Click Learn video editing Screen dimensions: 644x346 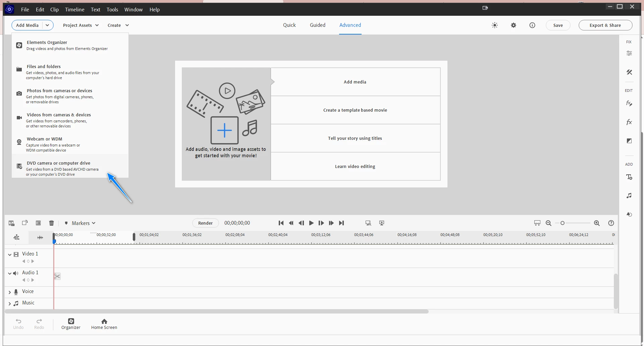coord(355,166)
